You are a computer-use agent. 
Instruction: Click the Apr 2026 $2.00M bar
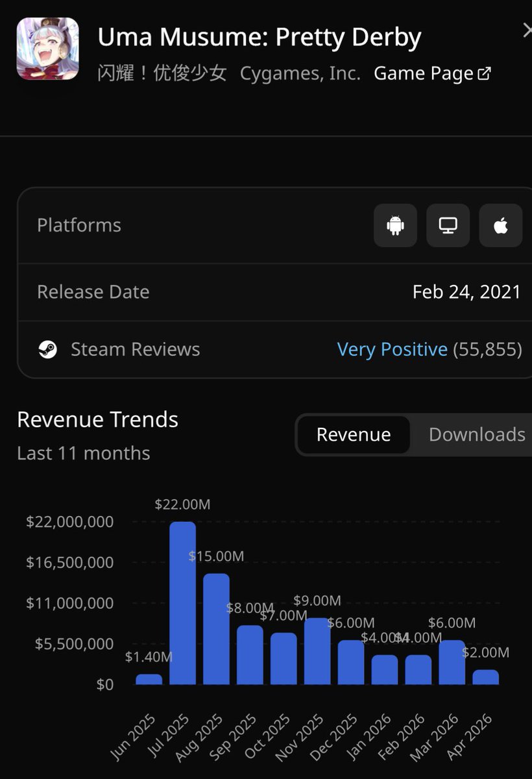click(486, 677)
